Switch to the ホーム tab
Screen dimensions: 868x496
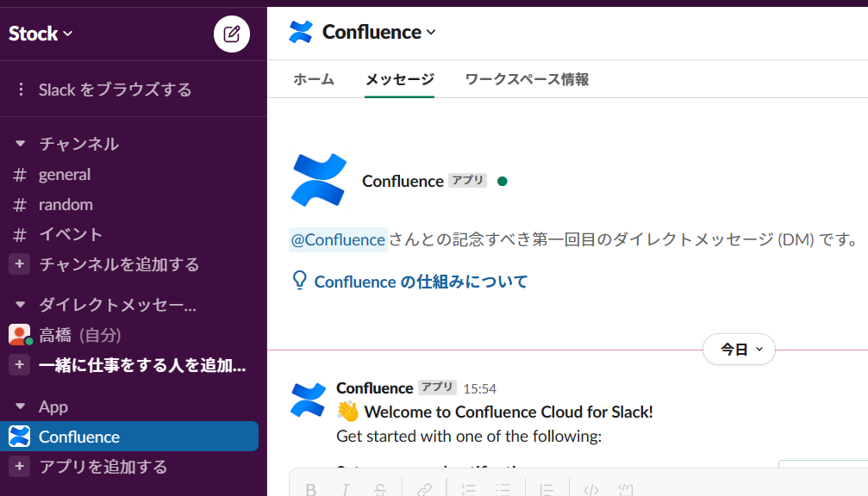click(314, 78)
